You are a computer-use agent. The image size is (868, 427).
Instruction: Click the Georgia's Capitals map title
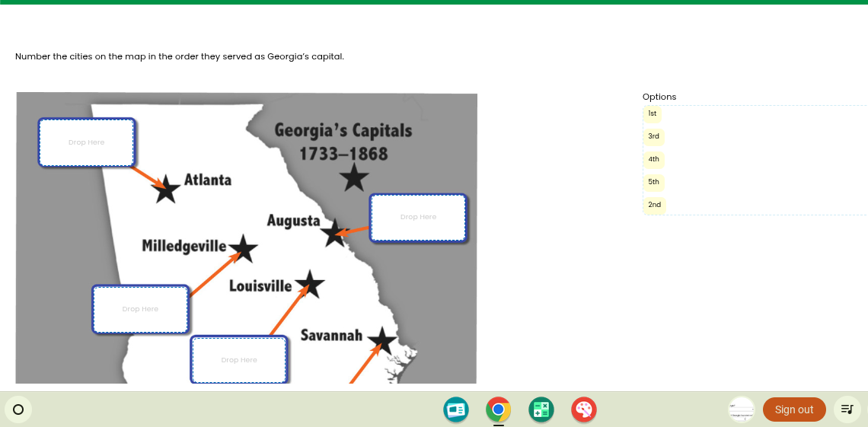pos(343,130)
